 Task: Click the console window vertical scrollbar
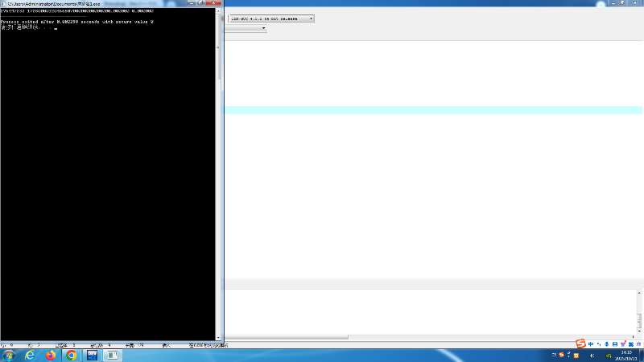pyautogui.click(x=218, y=174)
